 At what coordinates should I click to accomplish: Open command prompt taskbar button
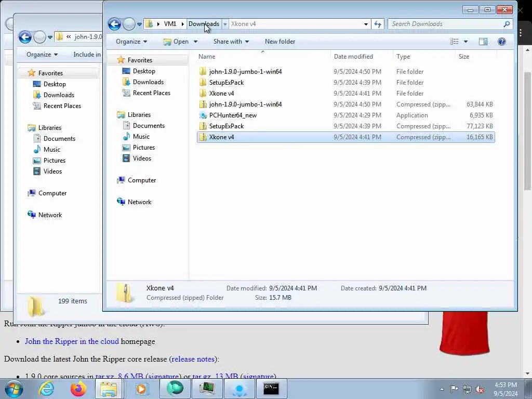272,389
